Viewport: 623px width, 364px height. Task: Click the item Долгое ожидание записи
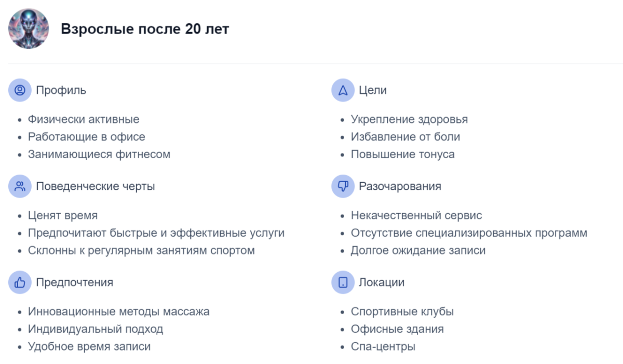(418, 250)
